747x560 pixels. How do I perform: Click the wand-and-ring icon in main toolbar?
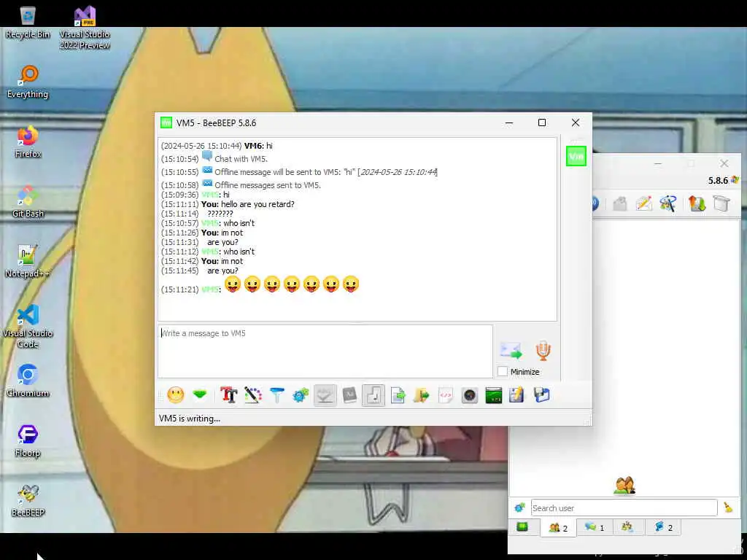point(668,203)
